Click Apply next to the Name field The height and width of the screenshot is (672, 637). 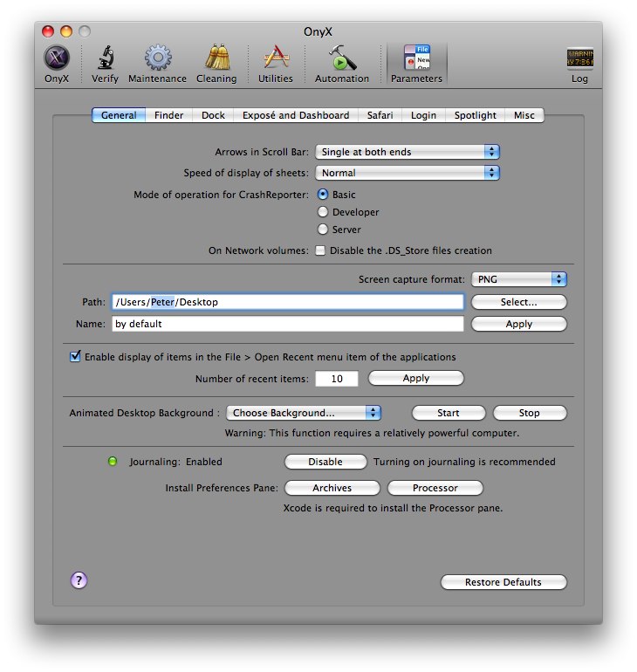519,324
